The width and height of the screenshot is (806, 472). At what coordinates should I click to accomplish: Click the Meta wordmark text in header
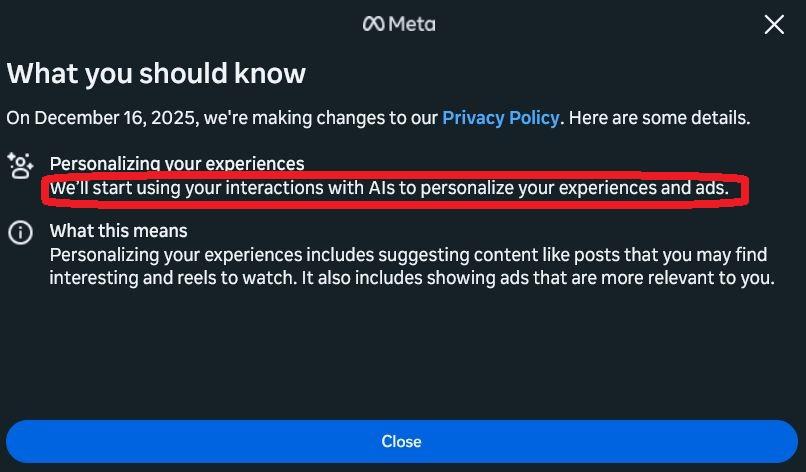click(412, 24)
